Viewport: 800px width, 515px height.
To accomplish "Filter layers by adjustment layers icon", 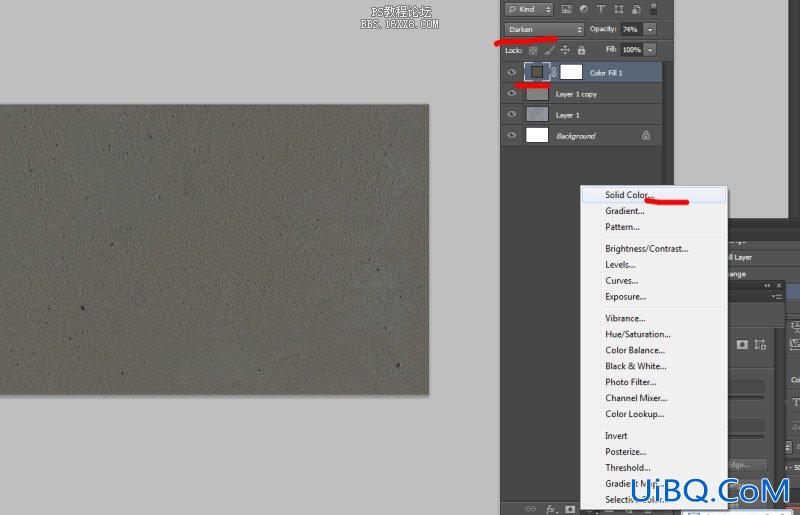I will pyautogui.click(x=584, y=9).
